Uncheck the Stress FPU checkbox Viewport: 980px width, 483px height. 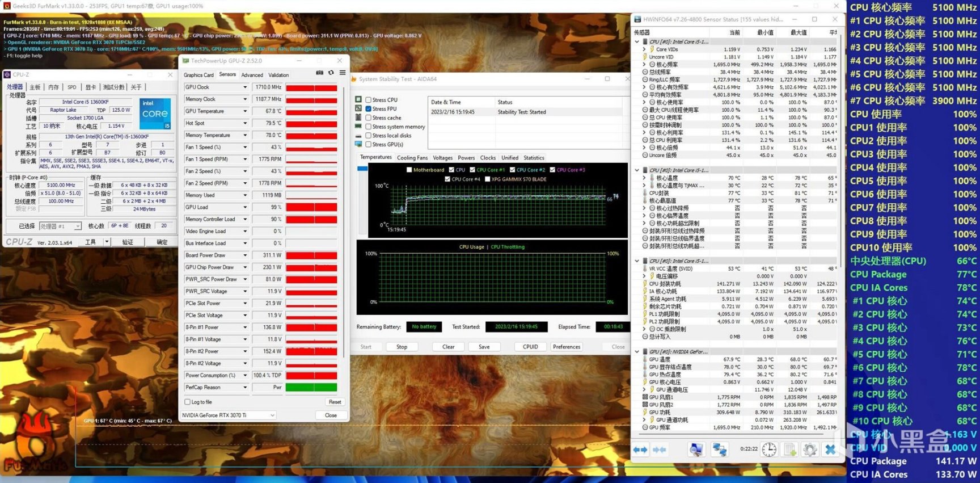click(x=369, y=109)
